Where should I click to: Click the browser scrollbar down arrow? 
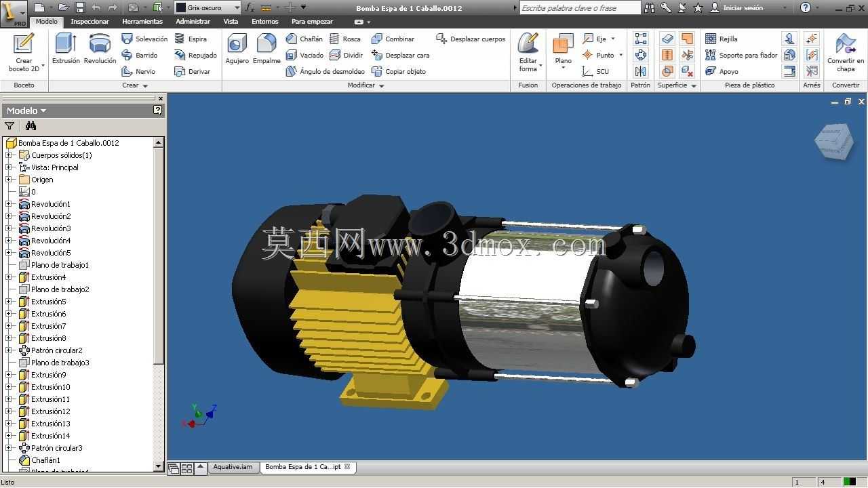click(x=159, y=466)
